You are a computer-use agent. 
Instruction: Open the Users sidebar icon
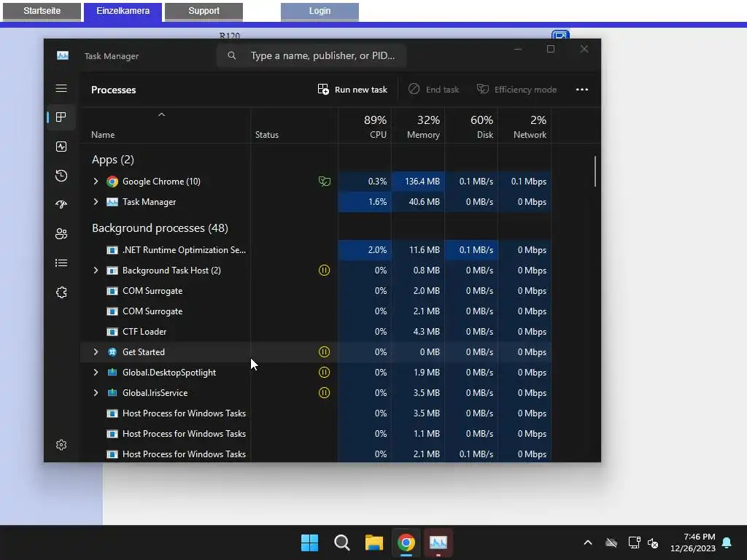[61, 234]
